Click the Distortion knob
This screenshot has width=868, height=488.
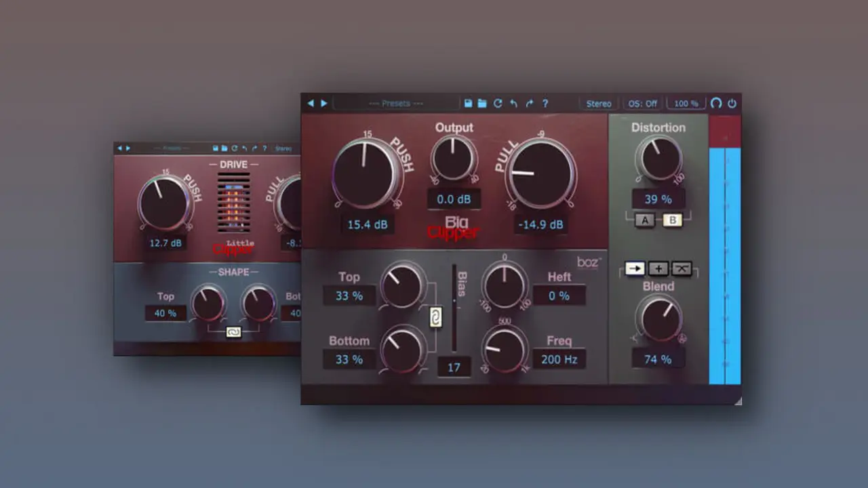[x=658, y=158]
